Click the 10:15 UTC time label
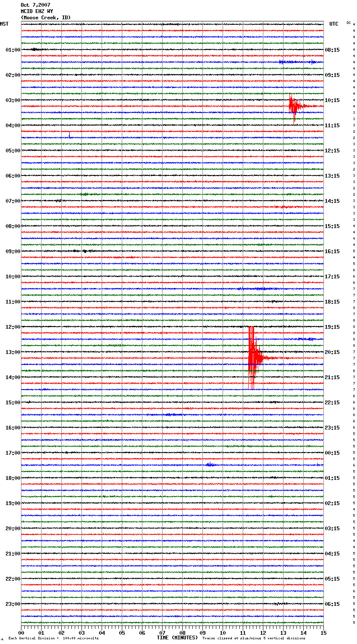Viewport: 357px width, 644px height. (x=332, y=100)
